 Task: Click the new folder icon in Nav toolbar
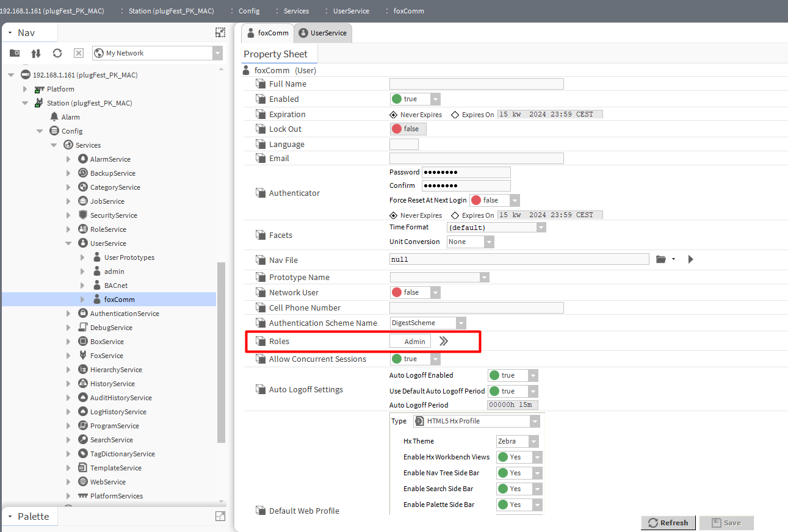tap(15, 53)
